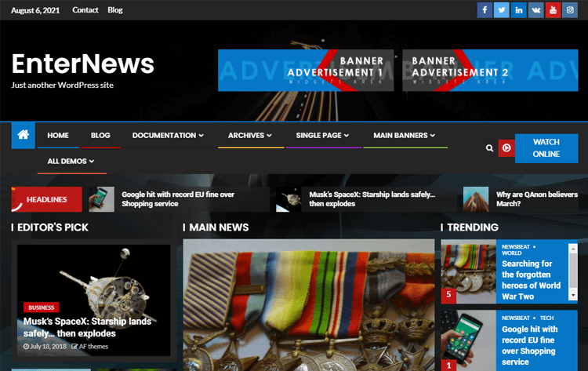Click Just another WordPress site tagline
588x371 pixels.
[62, 85]
